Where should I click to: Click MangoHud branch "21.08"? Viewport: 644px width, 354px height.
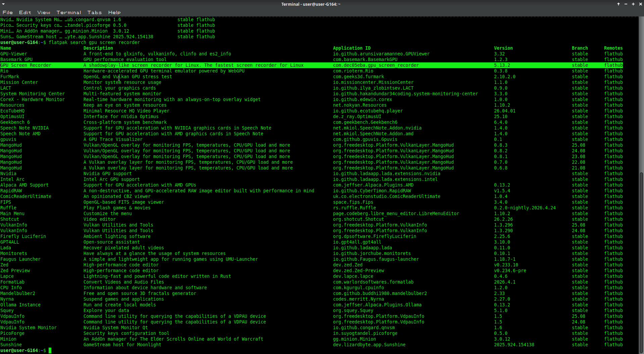[579, 168]
